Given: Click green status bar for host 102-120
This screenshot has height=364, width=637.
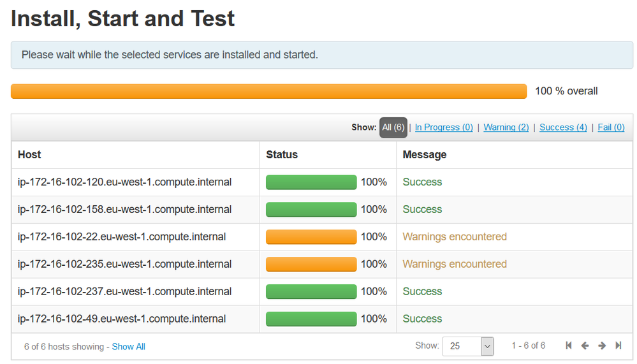Looking at the screenshot, I should pos(311,182).
